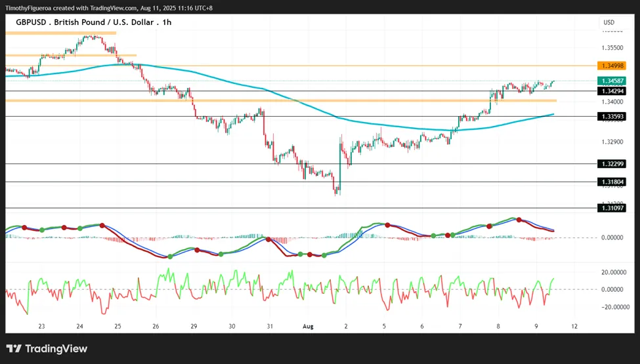
Task: Select the 1.32299 support level label
Action: [x=611, y=164]
